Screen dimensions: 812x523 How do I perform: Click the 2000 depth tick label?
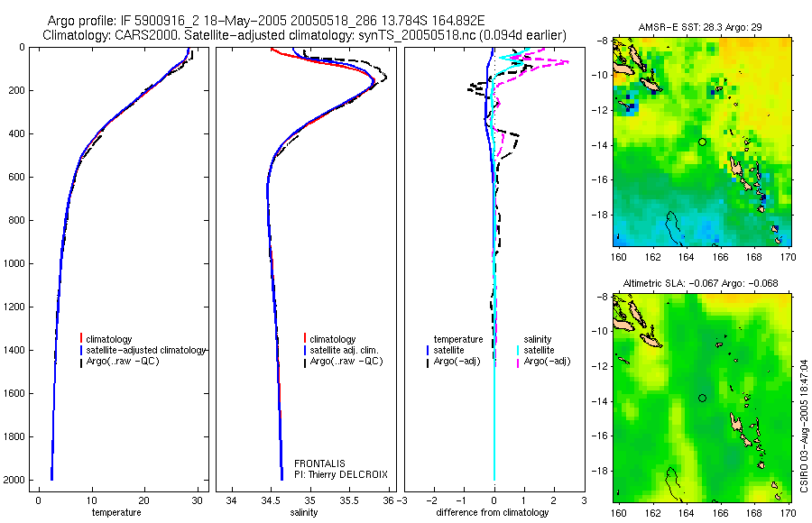click(x=14, y=480)
